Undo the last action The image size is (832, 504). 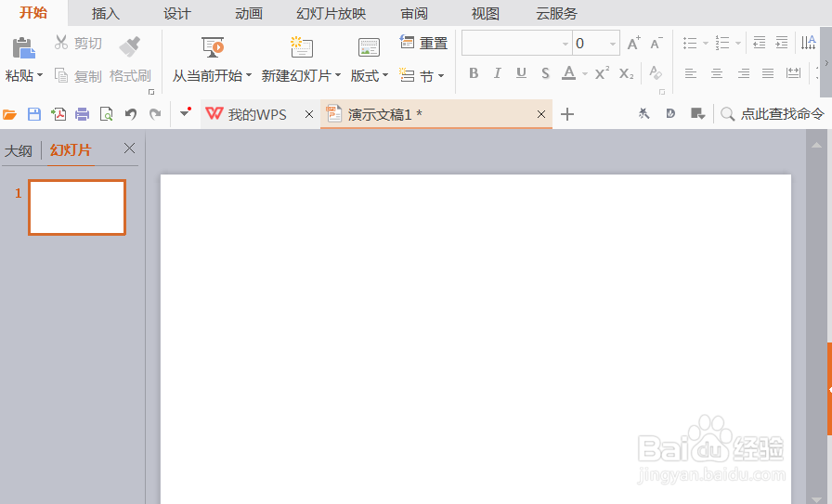tap(131, 114)
